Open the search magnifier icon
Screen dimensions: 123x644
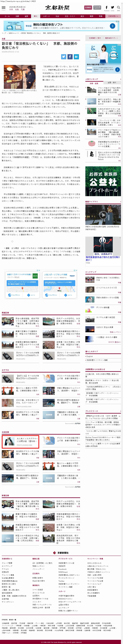coord(118,8)
